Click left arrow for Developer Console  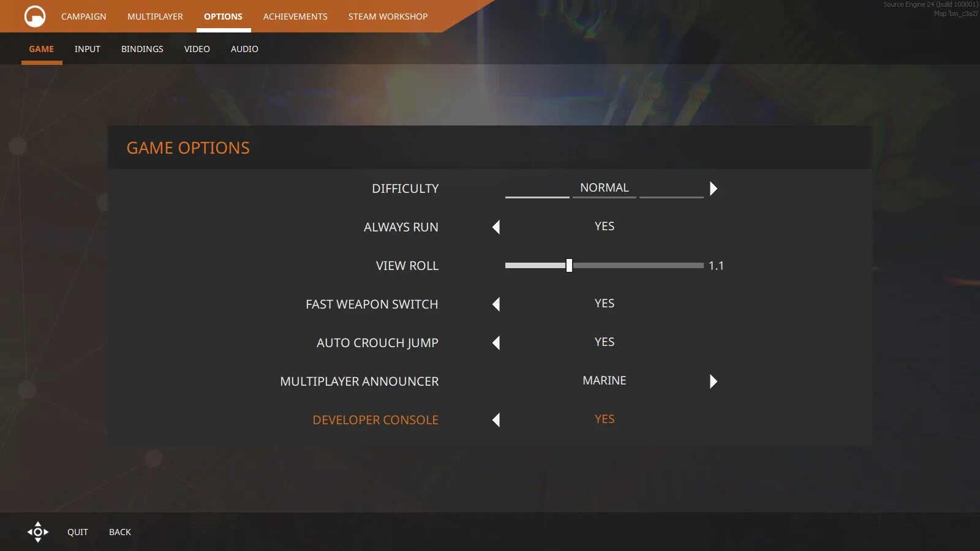[496, 420]
